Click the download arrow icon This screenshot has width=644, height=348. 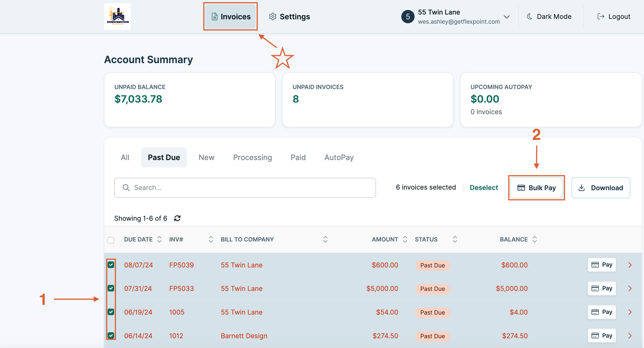(x=582, y=188)
